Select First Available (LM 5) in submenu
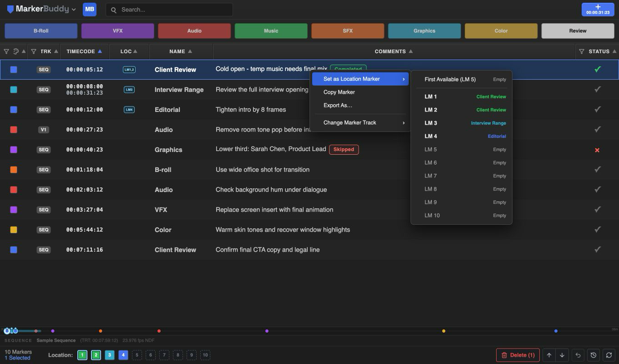Screen dimensions: 619x364 [462, 79]
